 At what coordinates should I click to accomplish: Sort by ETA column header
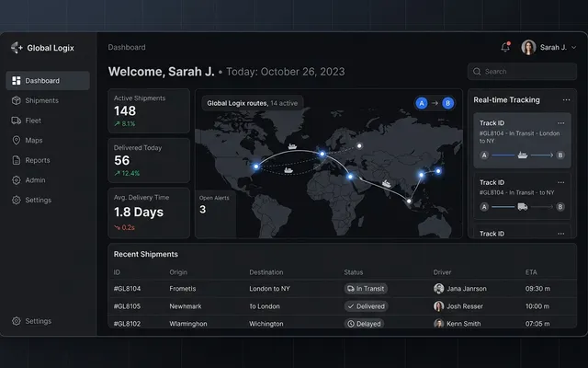pos(531,272)
